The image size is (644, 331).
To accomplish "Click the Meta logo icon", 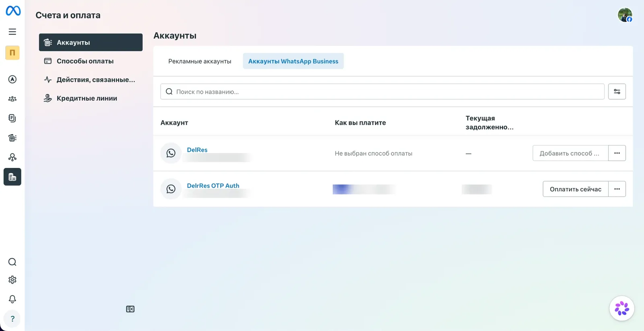I will point(13,10).
